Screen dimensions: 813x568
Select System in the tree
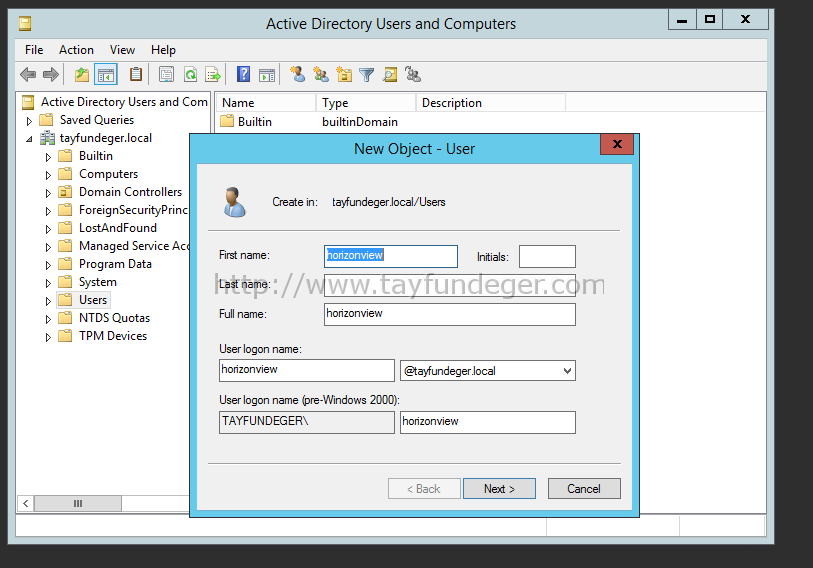coord(97,282)
